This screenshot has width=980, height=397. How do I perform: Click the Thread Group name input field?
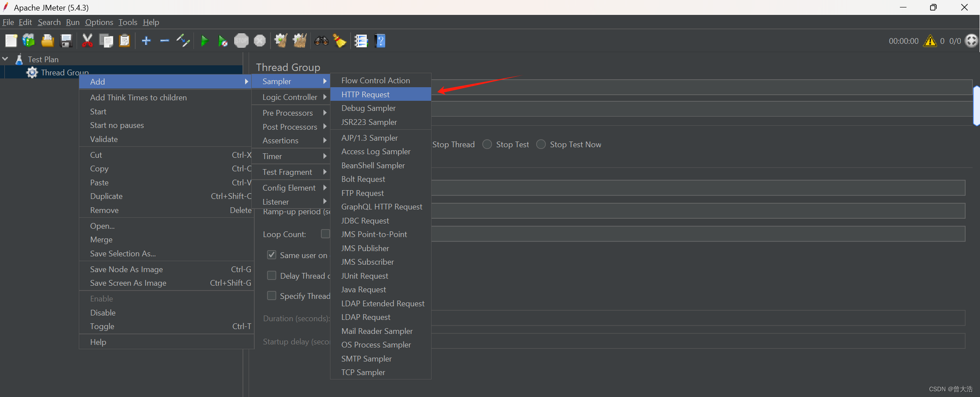[x=702, y=87]
